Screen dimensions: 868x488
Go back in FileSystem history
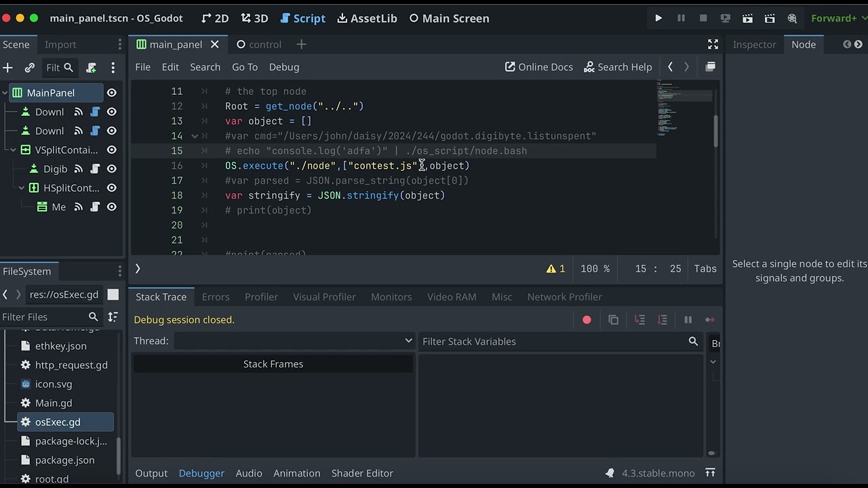point(5,294)
